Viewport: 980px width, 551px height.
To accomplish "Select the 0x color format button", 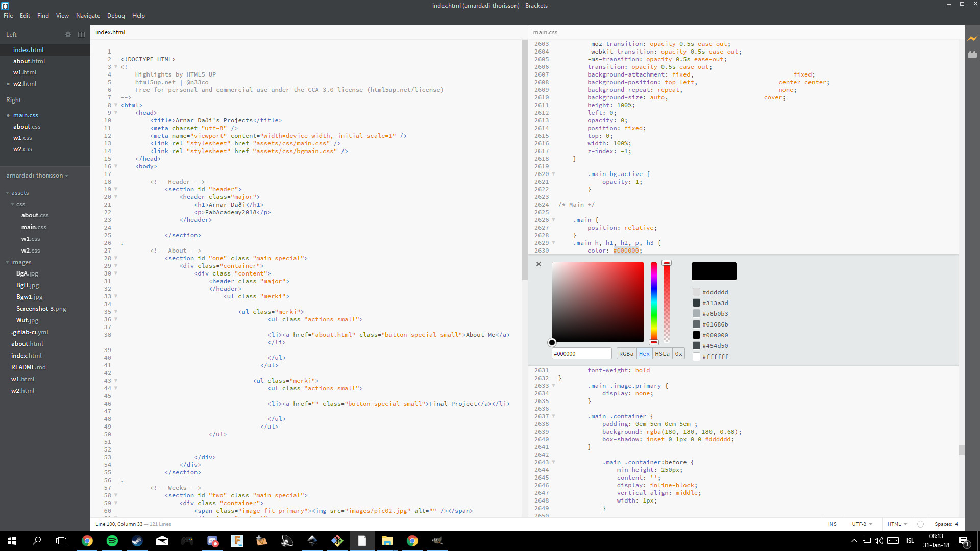I will click(x=678, y=354).
